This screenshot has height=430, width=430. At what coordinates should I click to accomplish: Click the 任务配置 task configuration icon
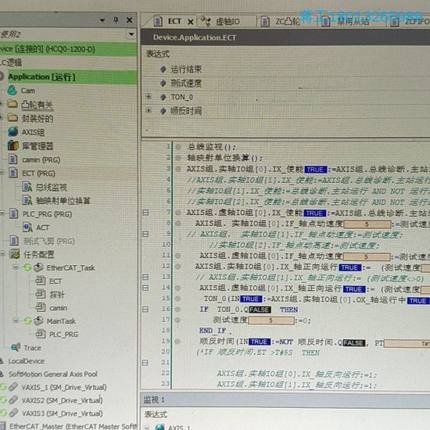(x=14, y=254)
